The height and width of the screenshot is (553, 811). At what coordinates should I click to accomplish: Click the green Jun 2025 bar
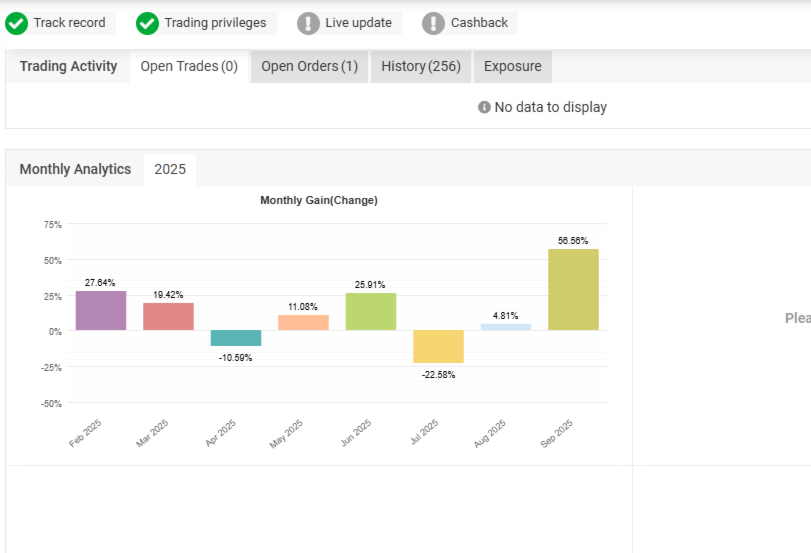click(371, 311)
